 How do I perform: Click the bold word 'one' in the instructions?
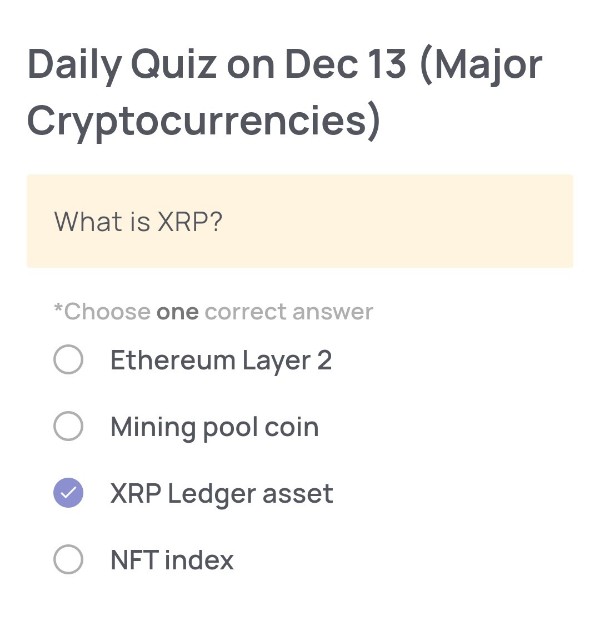pyautogui.click(x=177, y=312)
